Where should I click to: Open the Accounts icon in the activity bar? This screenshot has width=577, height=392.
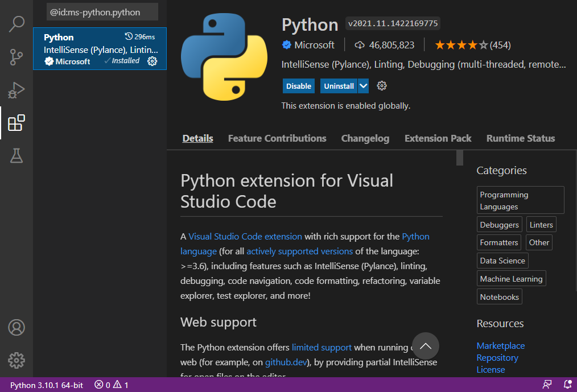tap(17, 328)
